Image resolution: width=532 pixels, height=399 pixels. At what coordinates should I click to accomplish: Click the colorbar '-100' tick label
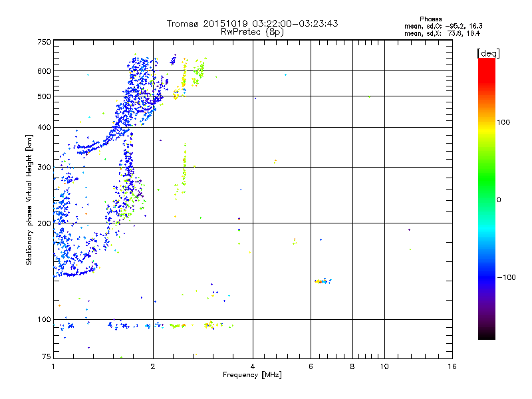pos(506,277)
